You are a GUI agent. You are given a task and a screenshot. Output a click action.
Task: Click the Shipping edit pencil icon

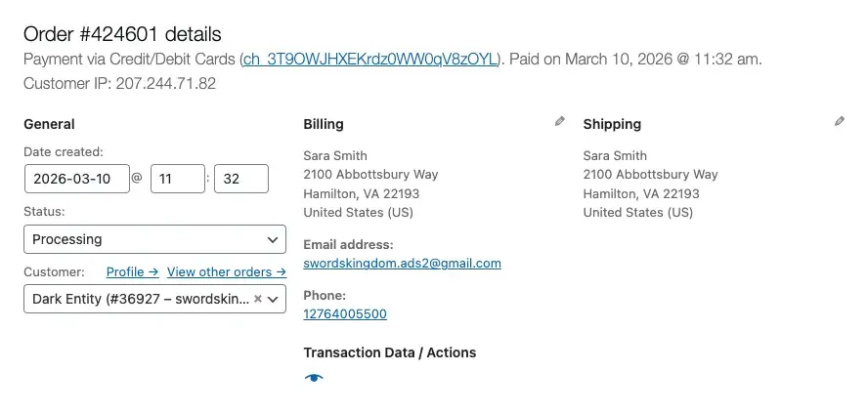840,122
